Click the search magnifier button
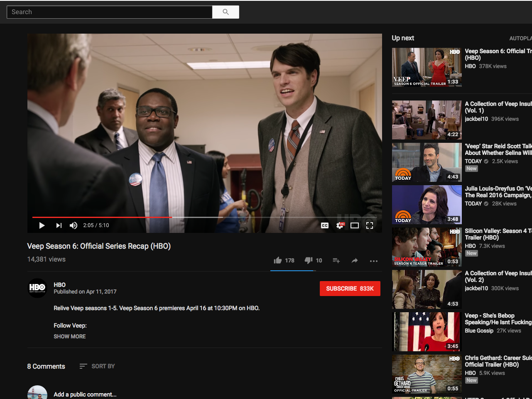 226,12
